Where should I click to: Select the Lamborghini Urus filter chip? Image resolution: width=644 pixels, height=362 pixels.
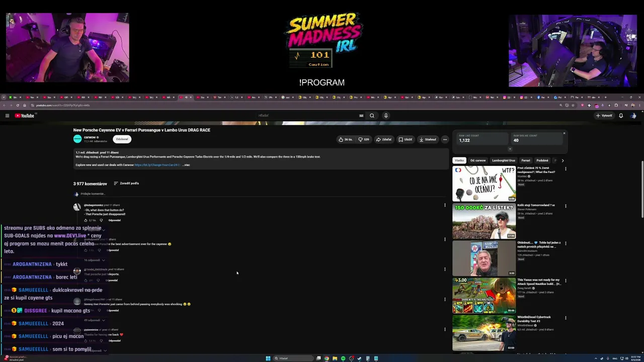coord(504,160)
